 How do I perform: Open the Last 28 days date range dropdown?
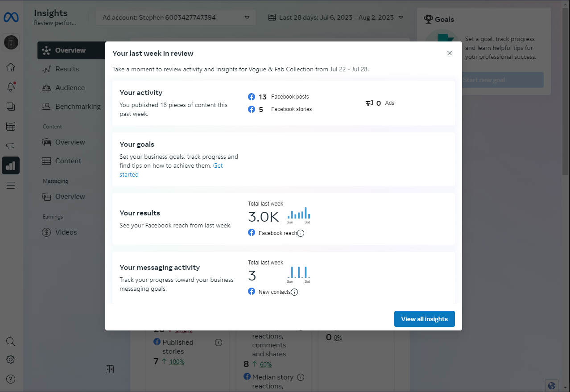(336, 18)
